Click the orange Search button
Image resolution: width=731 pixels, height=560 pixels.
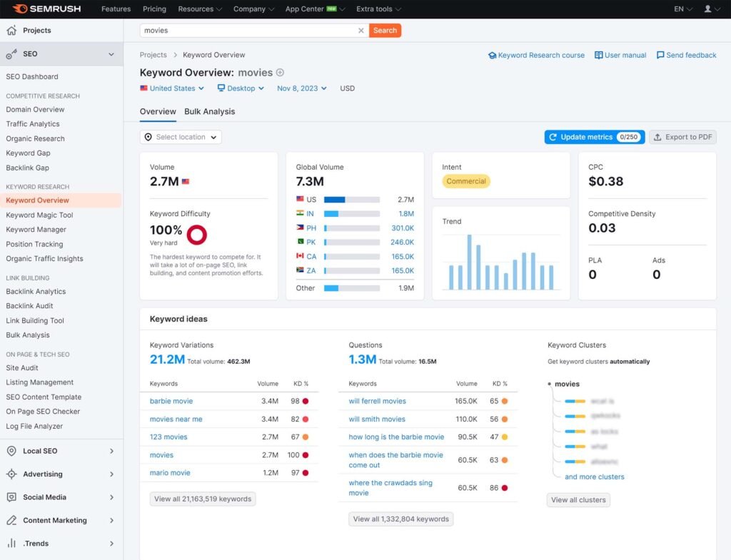385,30
